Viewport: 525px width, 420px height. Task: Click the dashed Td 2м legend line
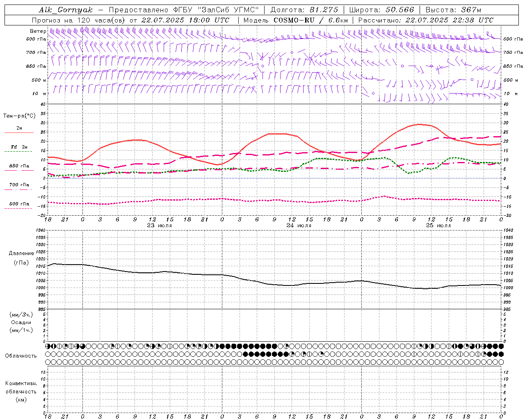pos(18,152)
